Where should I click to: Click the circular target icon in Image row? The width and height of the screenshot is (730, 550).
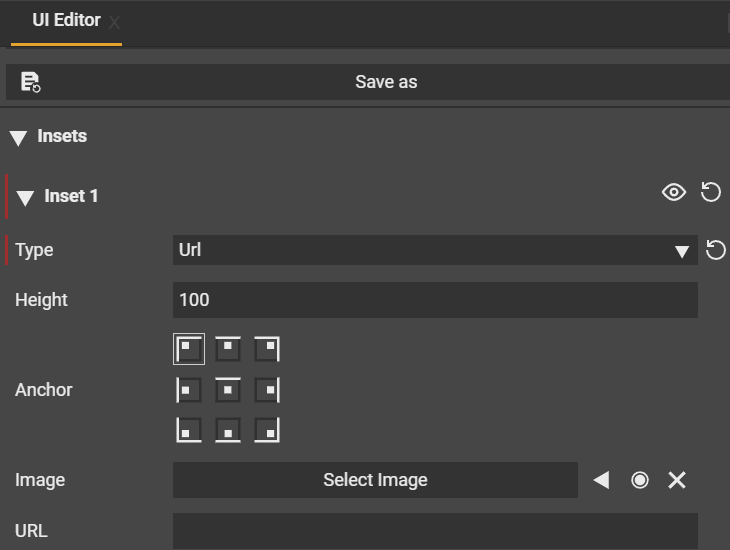pos(640,481)
